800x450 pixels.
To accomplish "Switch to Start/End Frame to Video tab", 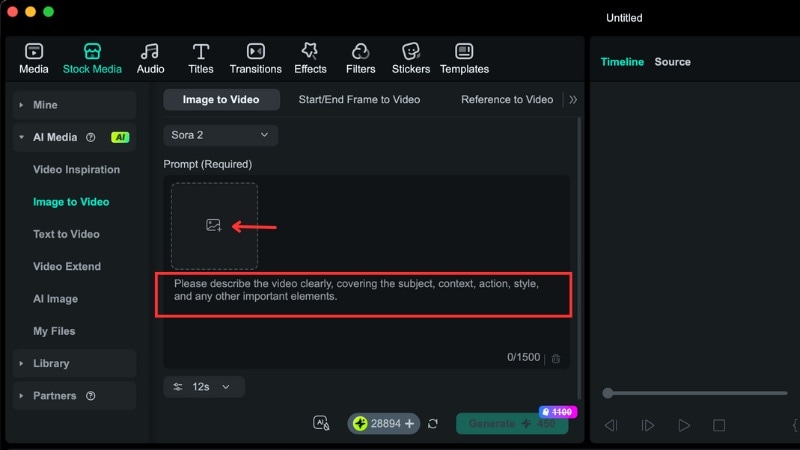I will pyautogui.click(x=359, y=99).
